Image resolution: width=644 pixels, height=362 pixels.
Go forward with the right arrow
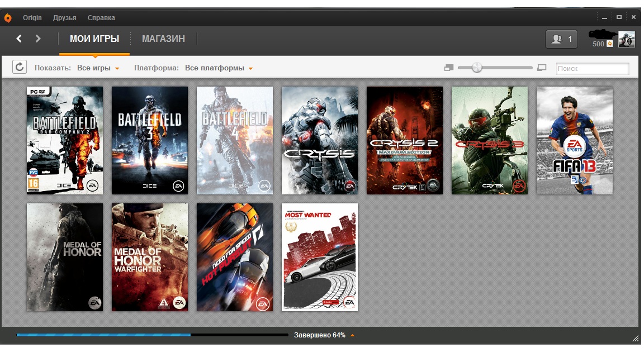[x=38, y=39]
